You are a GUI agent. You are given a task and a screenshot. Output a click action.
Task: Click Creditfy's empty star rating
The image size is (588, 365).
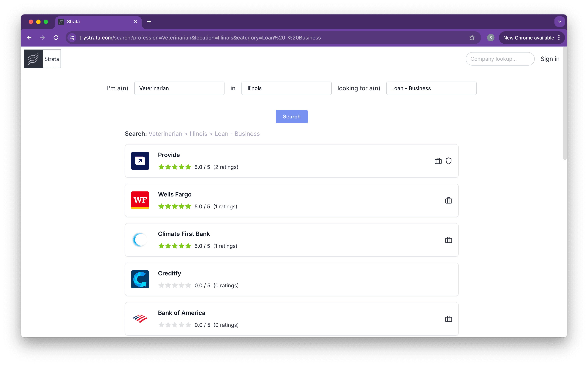coord(175,285)
